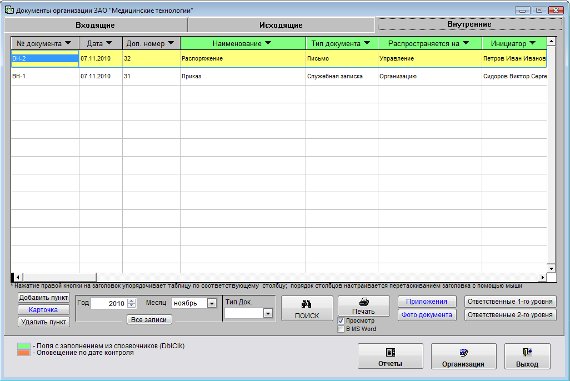The width and height of the screenshot is (570, 381).
Task: Switch to the Входящие tab
Action: 95,25
